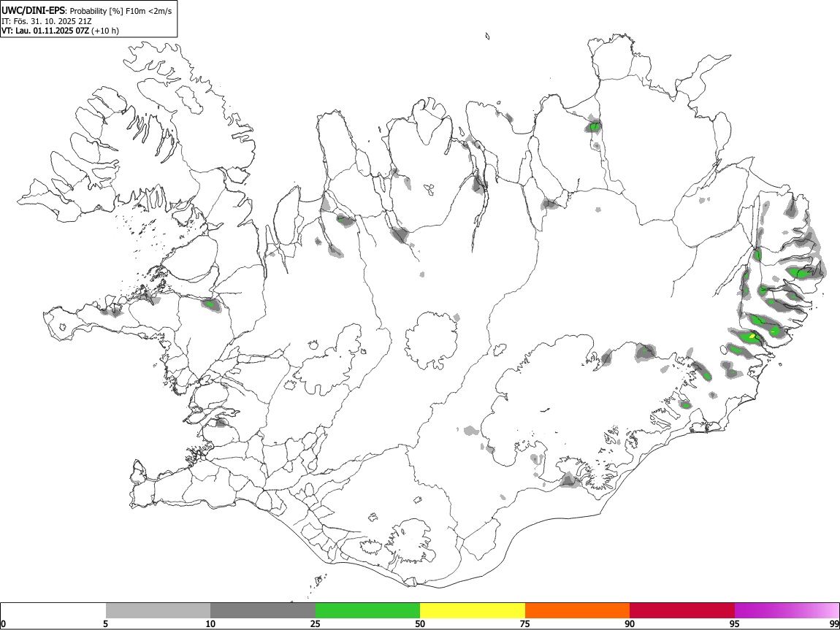Click the legend tick label '10'
Viewport: 840px width, 630px height.
(x=210, y=624)
